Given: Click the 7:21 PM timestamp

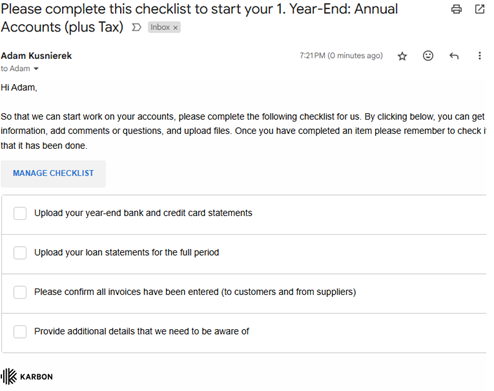Looking at the screenshot, I should [x=341, y=56].
